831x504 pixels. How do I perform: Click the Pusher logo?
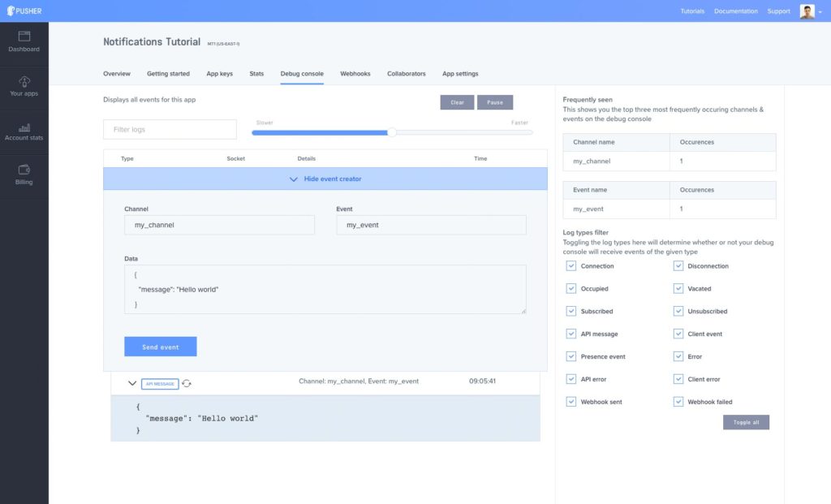24,11
